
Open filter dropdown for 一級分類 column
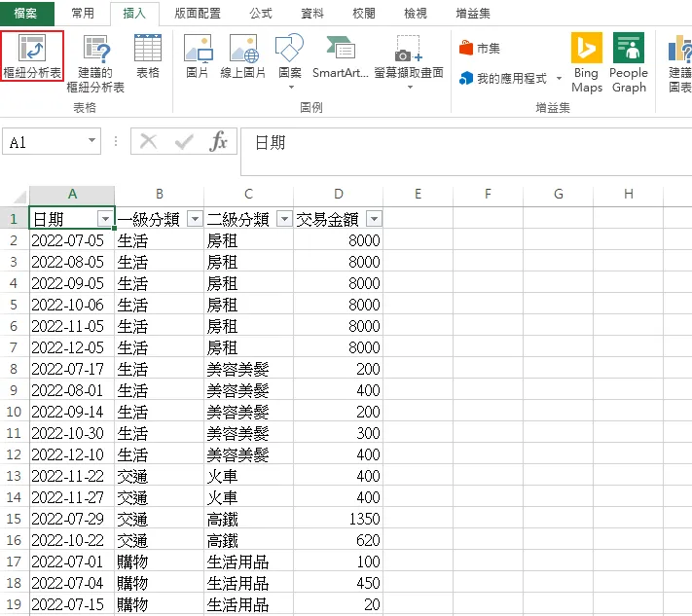click(195, 218)
